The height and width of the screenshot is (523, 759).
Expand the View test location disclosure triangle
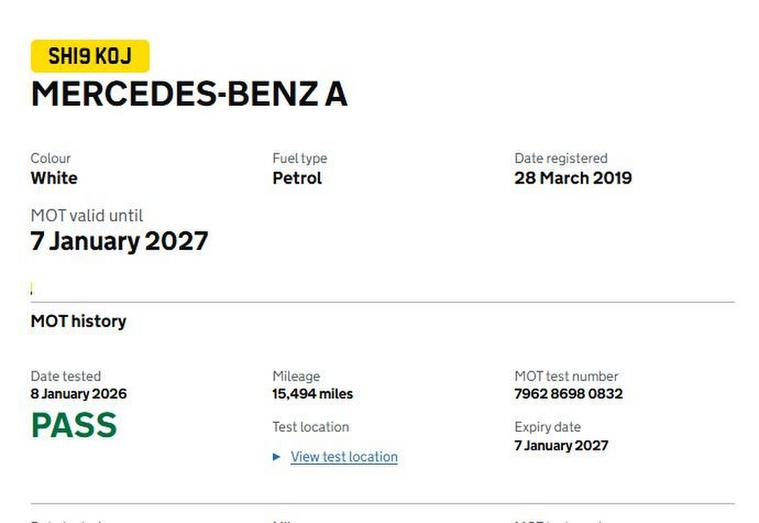(277, 457)
